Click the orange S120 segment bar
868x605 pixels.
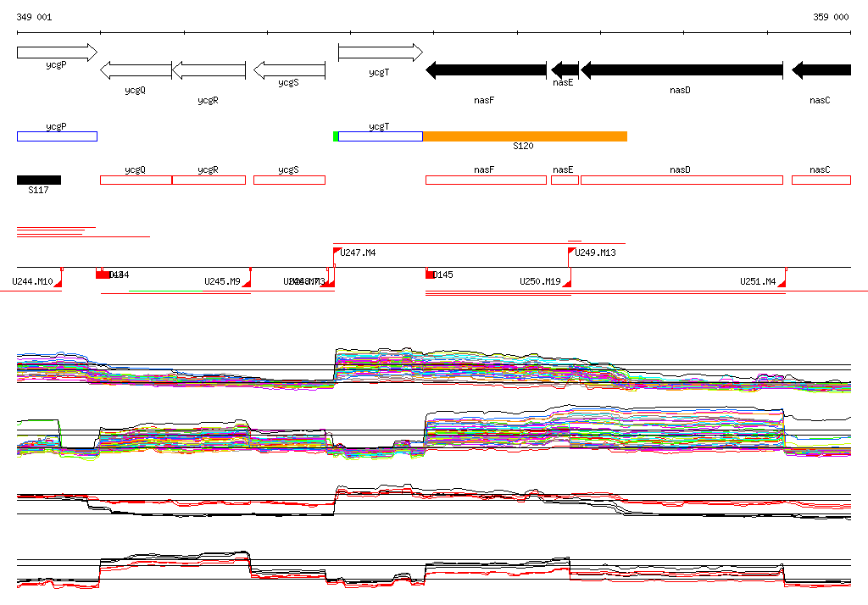[525, 136]
